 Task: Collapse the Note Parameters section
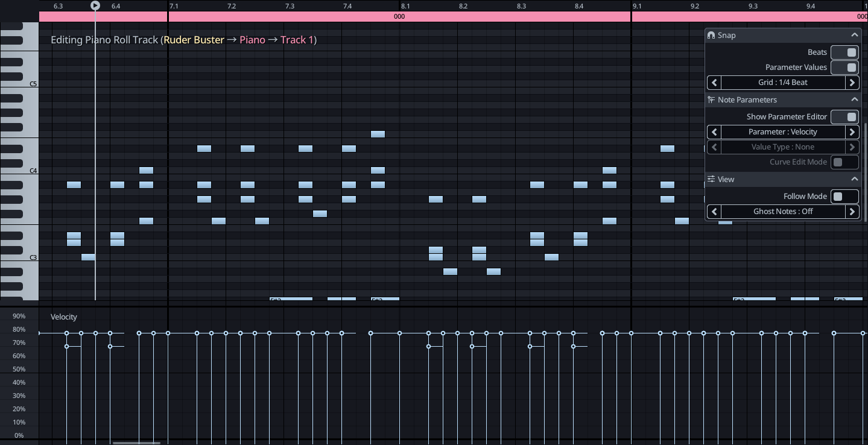pyautogui.click(x=854, y=100)
